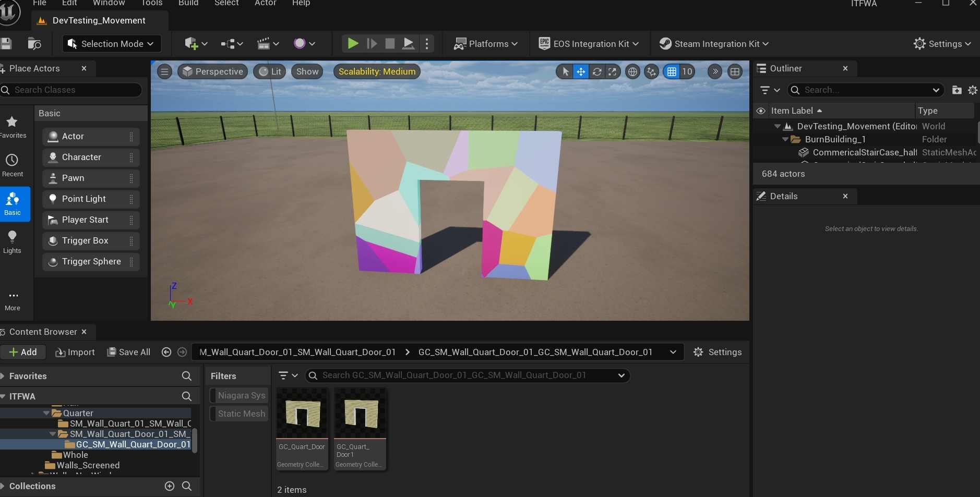Expand the hidden viewport toolbar items chevron
980x497 pixels.
coord(715,71)
